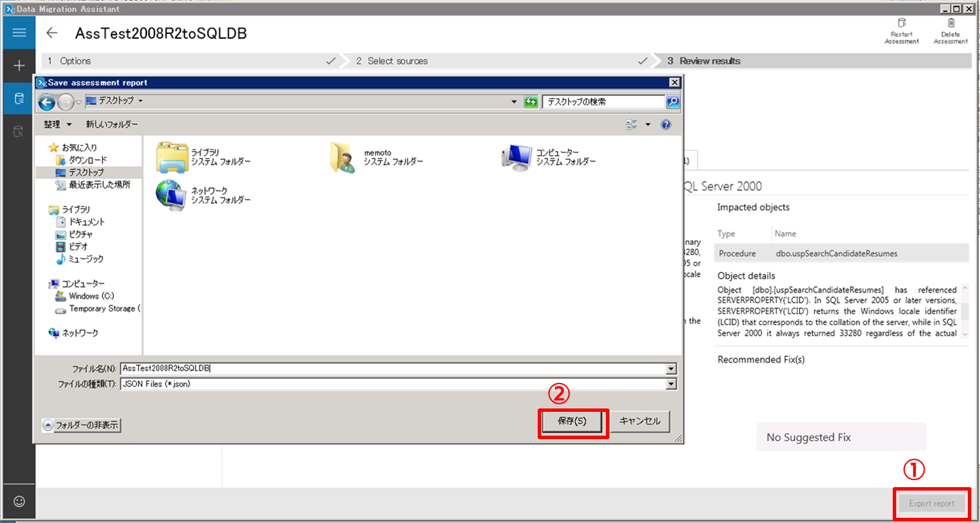
Task: Select ライブラリ node in navigation pane
Action: [76, 209]
